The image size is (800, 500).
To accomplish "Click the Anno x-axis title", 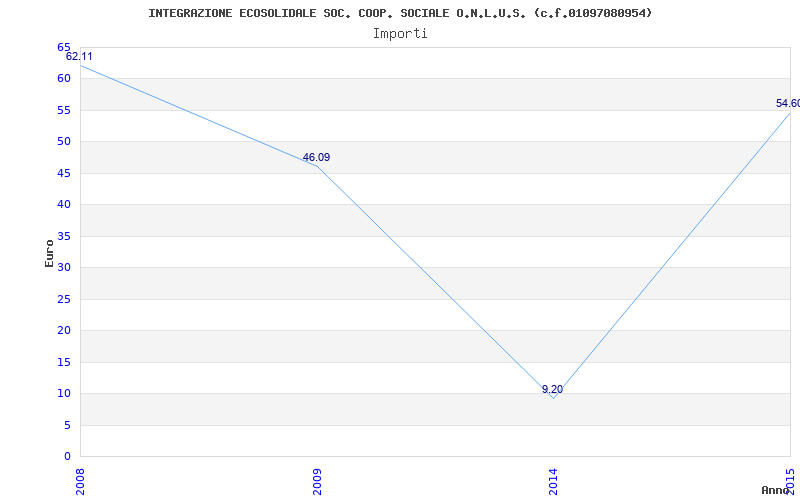I will pos(775,490).
